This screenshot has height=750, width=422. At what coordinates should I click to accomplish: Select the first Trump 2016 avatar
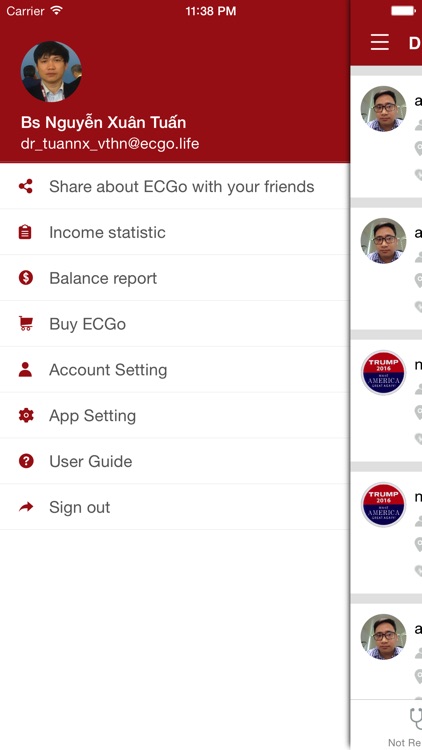pyautogui.click(x=383, y=373)
